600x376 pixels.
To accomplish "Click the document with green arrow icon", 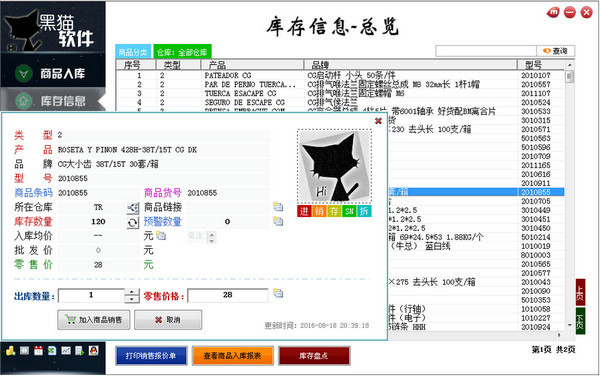I will (x=80, y=350).
